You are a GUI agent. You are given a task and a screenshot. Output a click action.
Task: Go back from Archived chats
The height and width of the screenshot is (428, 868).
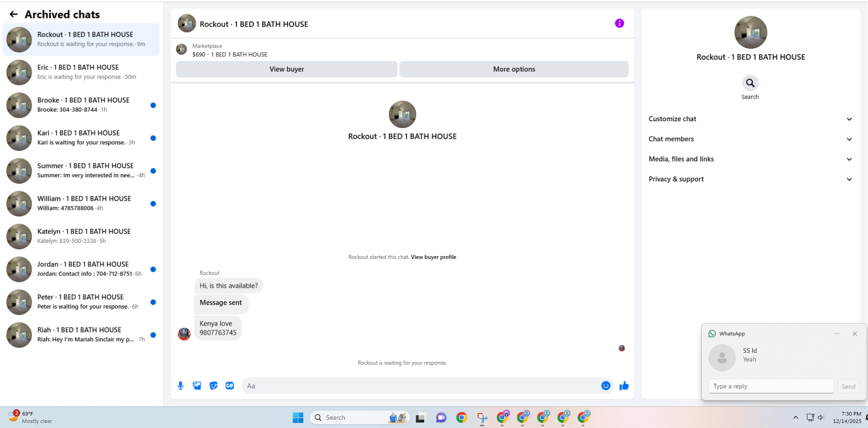13,14
